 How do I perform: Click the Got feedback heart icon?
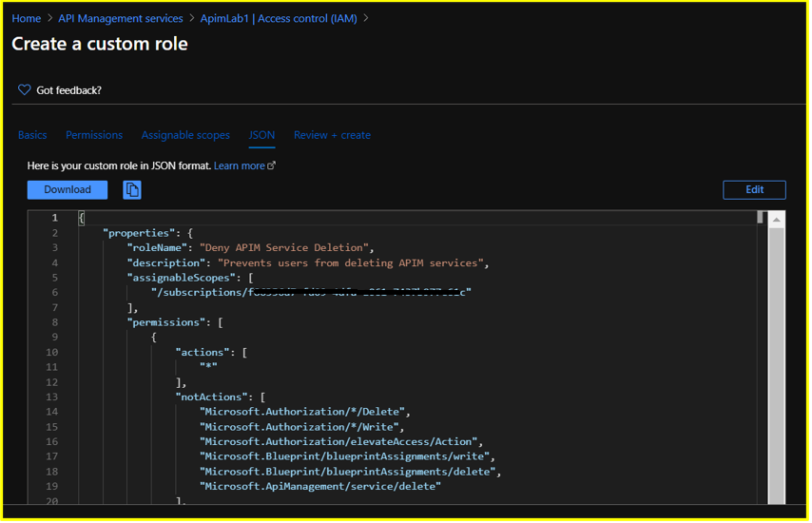(25, 89)
